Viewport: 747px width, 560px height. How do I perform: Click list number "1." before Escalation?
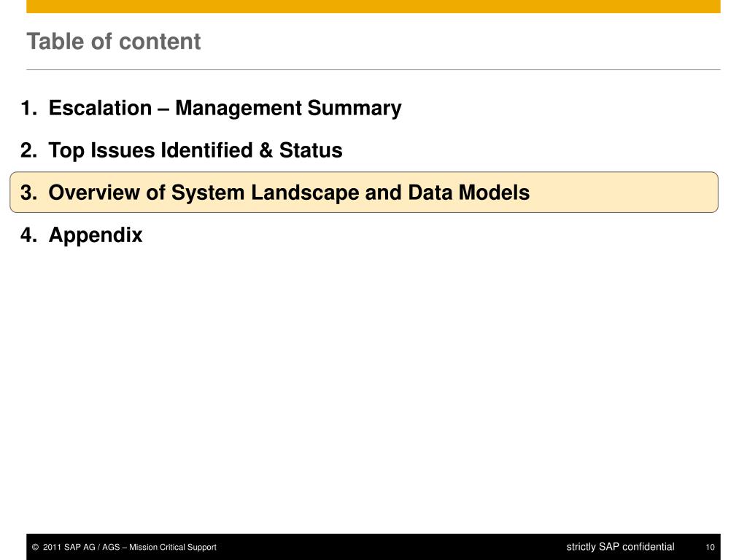(x=29, y=109)
